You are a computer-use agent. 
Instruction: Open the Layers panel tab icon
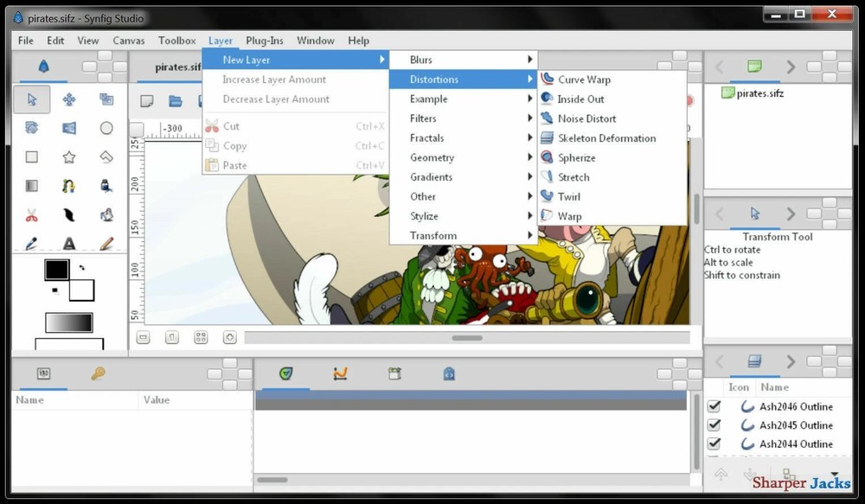754,361
